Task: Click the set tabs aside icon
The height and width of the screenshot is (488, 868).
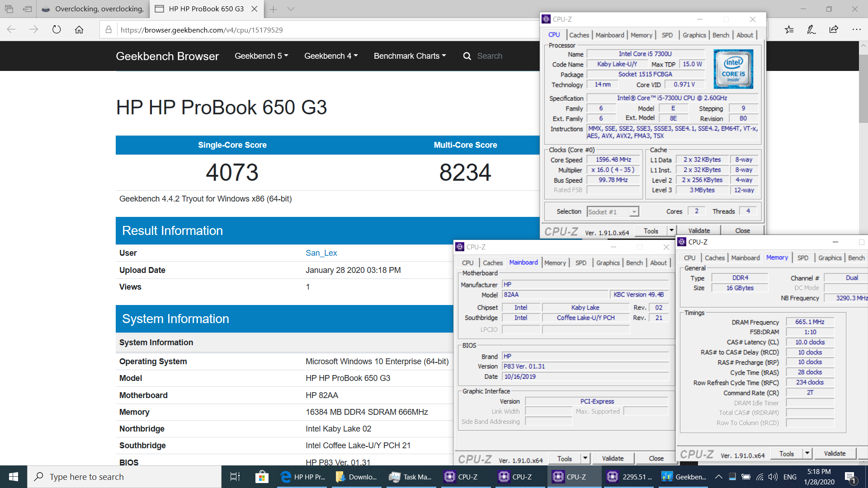Action: coord(28,9)
